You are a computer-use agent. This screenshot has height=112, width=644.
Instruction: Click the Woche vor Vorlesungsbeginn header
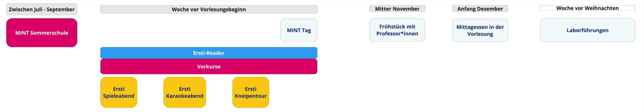(209, 9)
